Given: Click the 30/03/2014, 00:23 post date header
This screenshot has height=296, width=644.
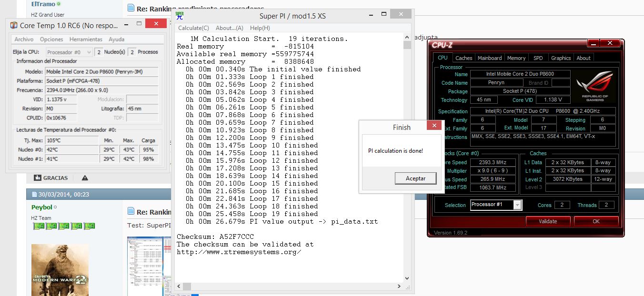Looking at the screenshot, I should coord(63,195).
